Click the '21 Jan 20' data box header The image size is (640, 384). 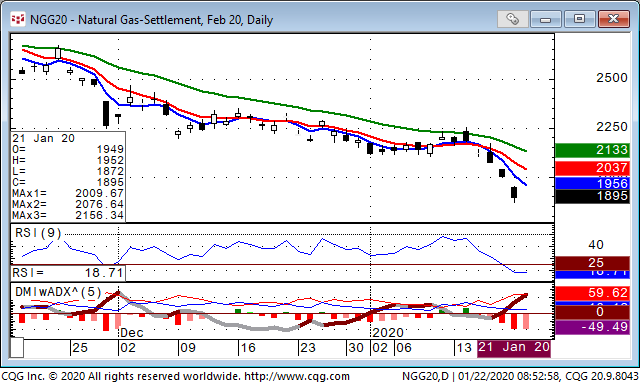[43, 138]
